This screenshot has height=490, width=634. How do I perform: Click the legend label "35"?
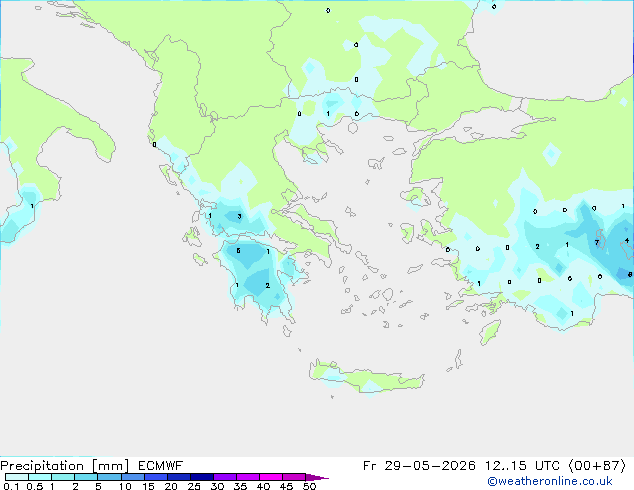coord(241,486)
